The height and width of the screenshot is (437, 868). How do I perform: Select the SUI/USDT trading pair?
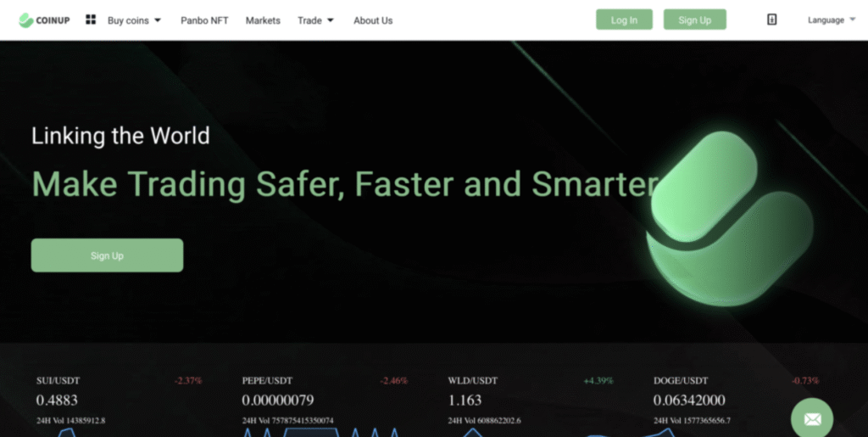[58, 381]
